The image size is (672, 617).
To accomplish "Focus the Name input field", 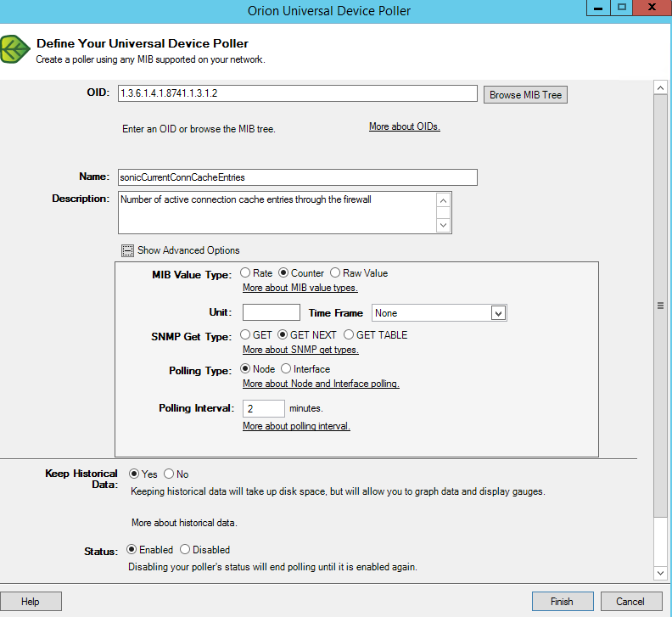I will [x=298, y=177].
